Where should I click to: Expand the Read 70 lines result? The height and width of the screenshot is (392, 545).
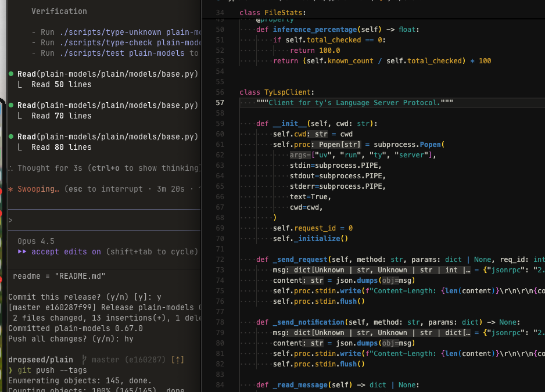(61, 116)
